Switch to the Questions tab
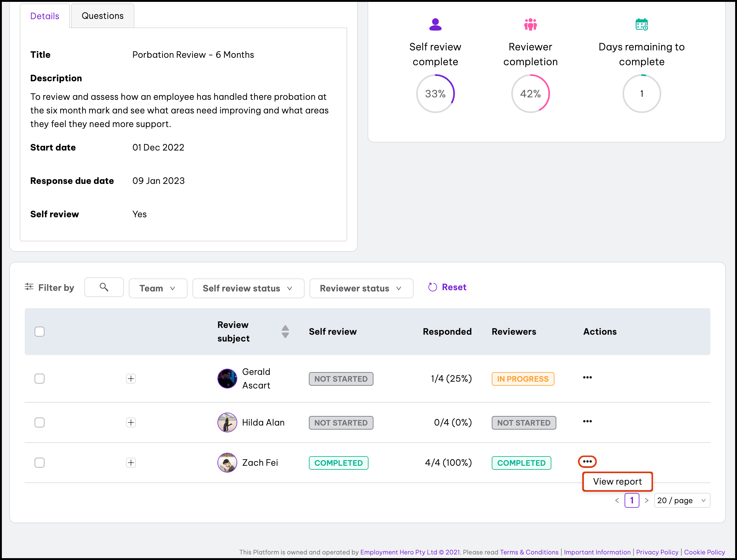 pyautogui.click(x=103, y=16)
